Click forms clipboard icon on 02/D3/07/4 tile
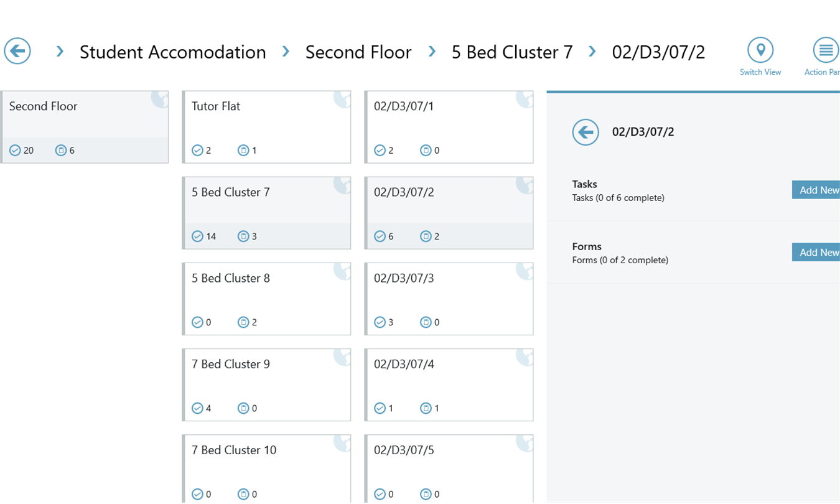Image resolution: width=840 pixels, height=504 pixels. coord(426,409)
